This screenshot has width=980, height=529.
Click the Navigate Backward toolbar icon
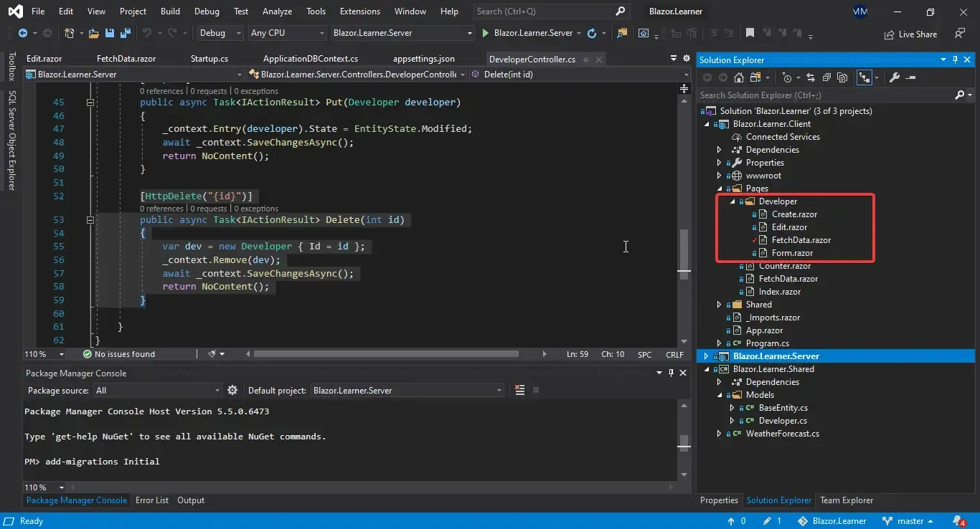(x=23, y=33)
